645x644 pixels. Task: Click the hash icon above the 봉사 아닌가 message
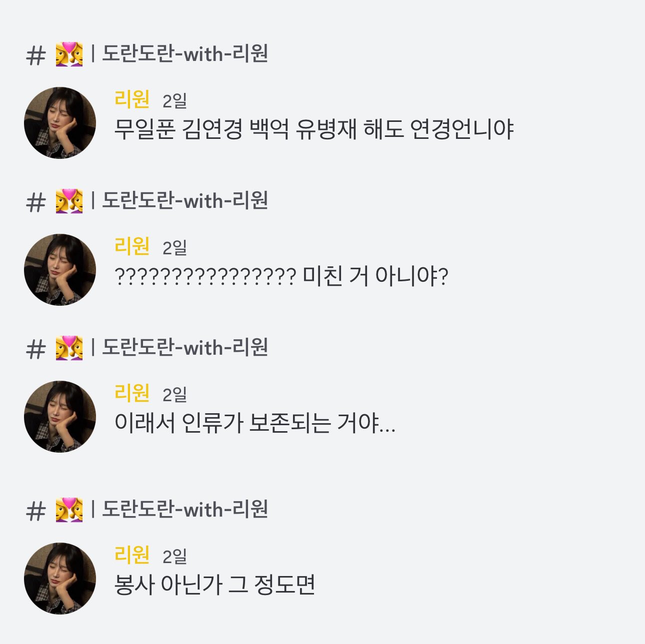point(35,511)
